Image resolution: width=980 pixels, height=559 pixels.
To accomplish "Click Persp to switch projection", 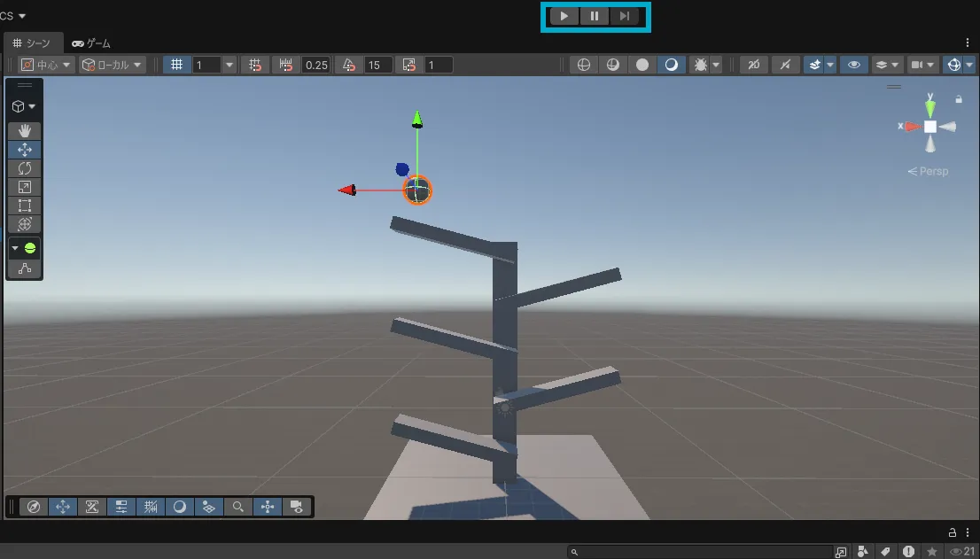I will [928, 171].
